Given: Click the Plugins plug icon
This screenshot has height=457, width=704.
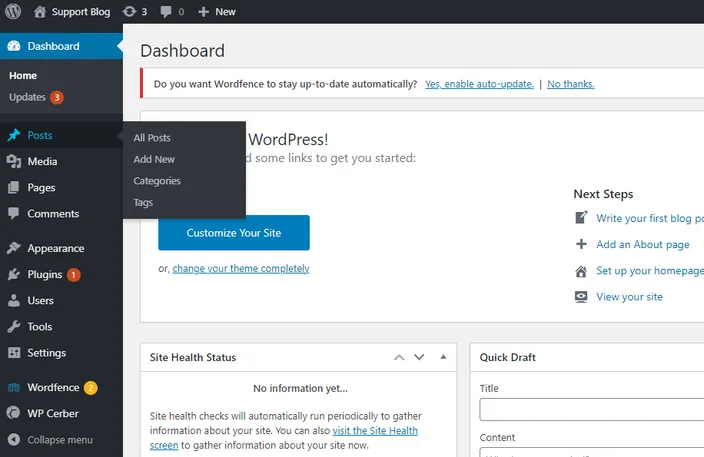Looking at the screenshot, I should (x=14, y=274).
